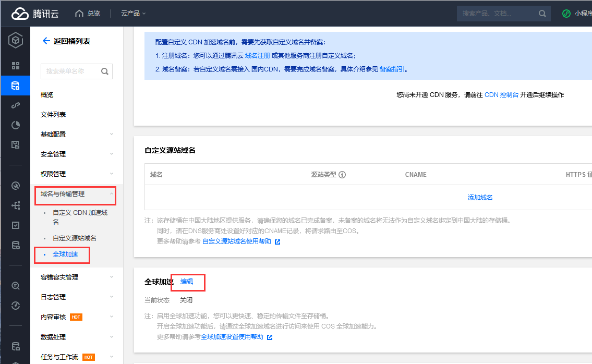Click the magnifier in the top search box

542,14
